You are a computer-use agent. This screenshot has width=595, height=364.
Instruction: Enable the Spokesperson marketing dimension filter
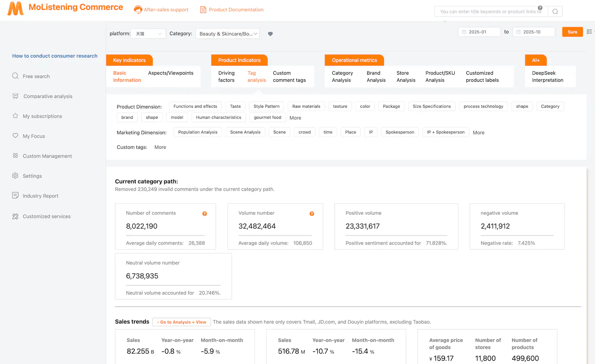coord(400,132)
